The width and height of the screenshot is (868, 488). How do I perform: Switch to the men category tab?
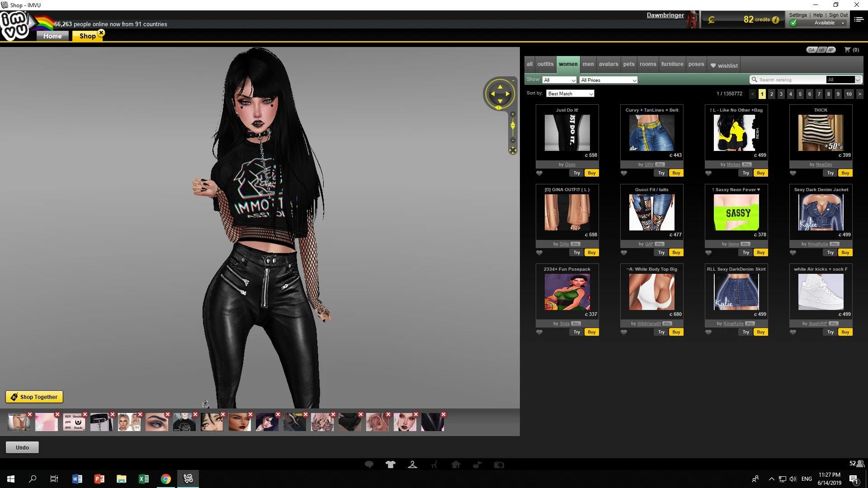(588, 64)
